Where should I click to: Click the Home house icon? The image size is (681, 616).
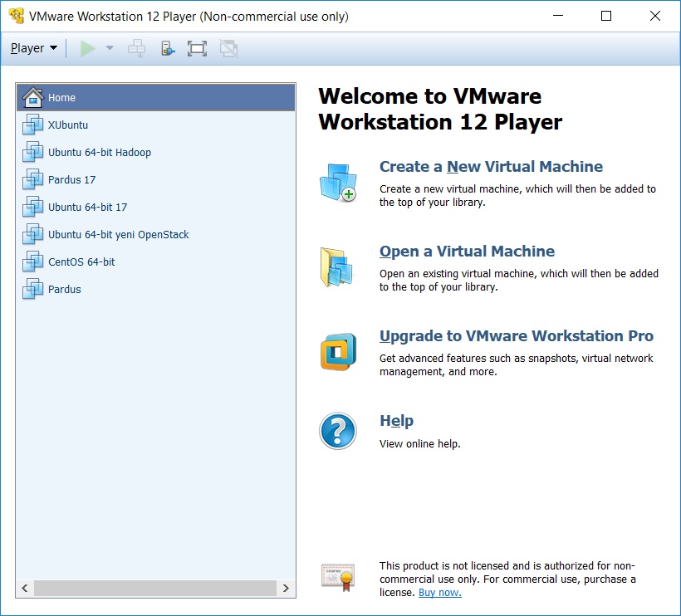pyautogui.click(x=33, y=97)
